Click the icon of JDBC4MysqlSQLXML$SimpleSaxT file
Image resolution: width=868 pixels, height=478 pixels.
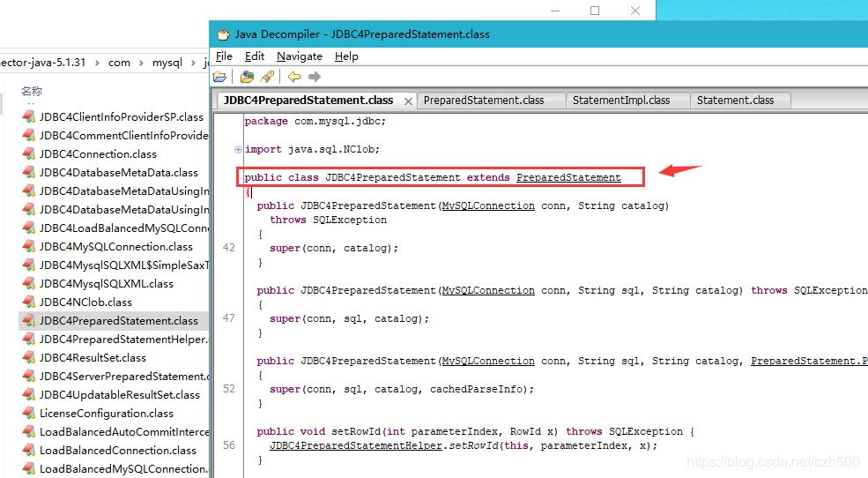[x=29, y=265]
